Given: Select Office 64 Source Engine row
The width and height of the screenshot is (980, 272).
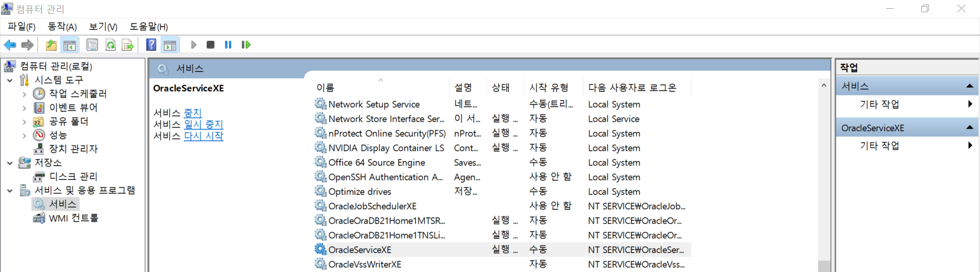Looking at the screenshot, I should (502, 162).
